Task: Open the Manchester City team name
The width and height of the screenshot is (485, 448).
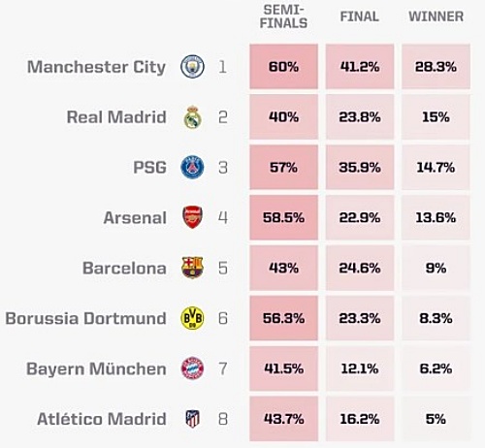Action: pos(96,67)
